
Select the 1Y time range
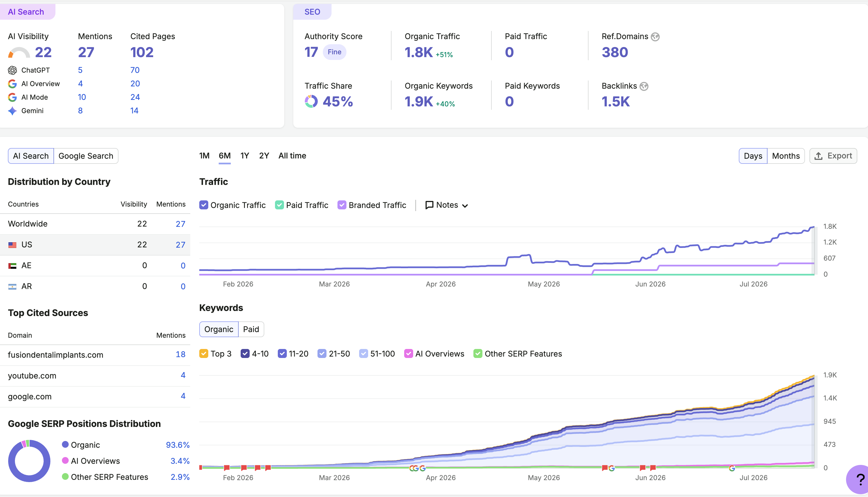(245, 156)
